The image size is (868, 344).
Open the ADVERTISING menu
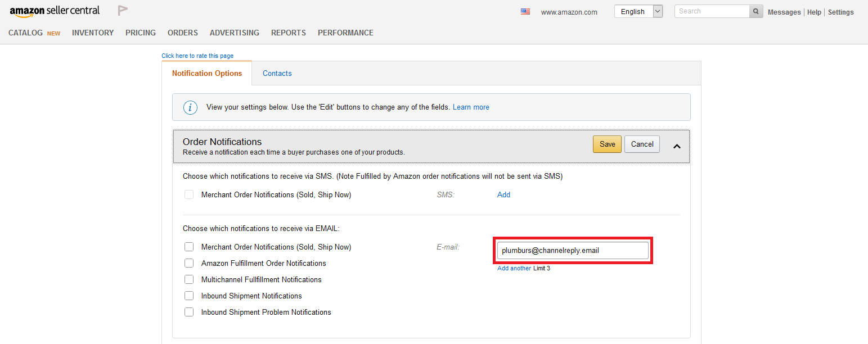click(x=235, y=33)
